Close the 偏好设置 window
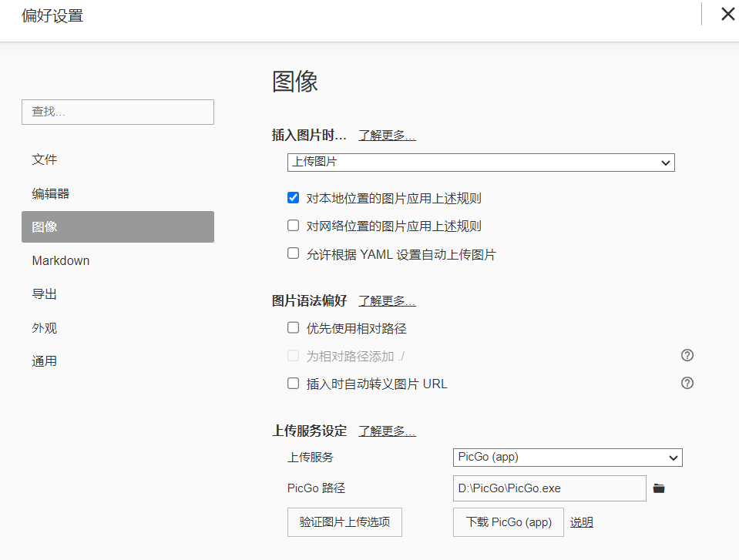This screenshot has width=739, height=560. 727,15
